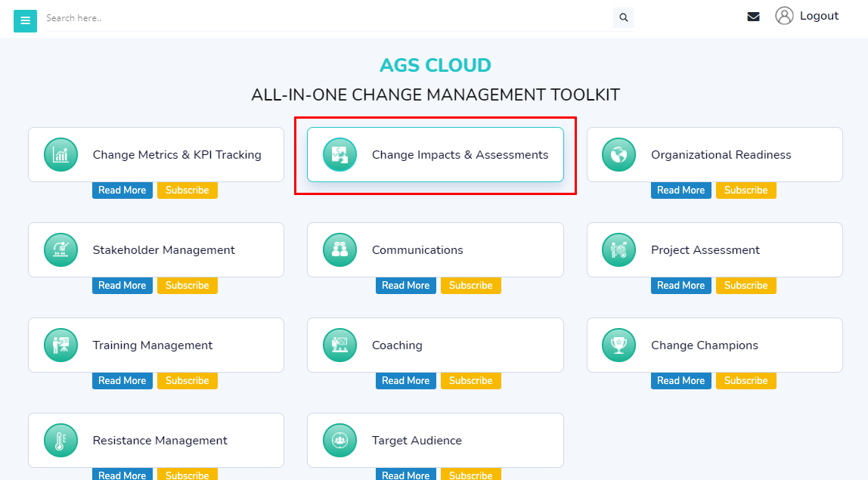
Task: Click the Organizational Readiness globe icon
Action: (x=619, y=154)
